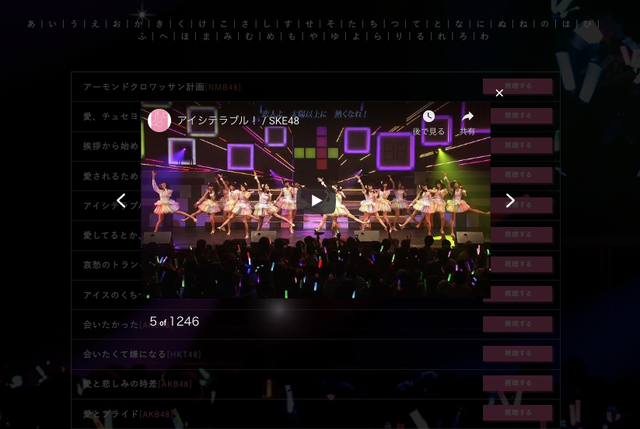Screen dimensions: 640x429
Task: Click 視聴する for 会いたくて嫌になる row
Action: tap(518, 353)
